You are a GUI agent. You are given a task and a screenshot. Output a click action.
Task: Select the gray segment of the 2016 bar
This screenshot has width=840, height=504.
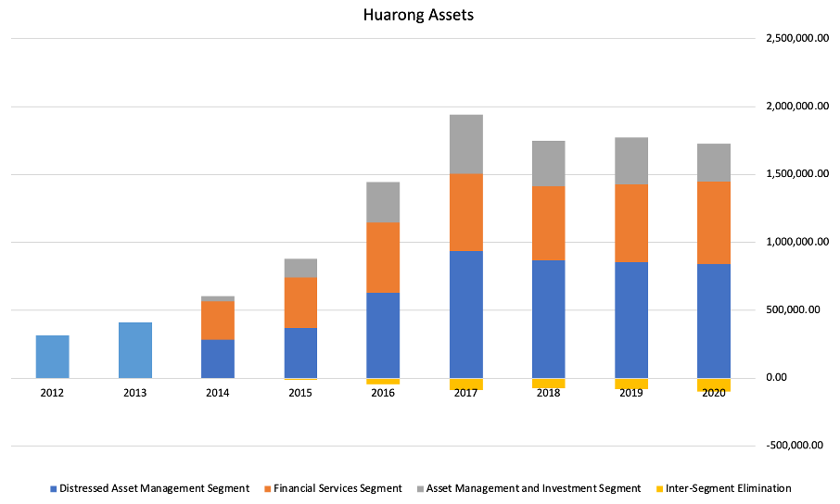(383, 203)
